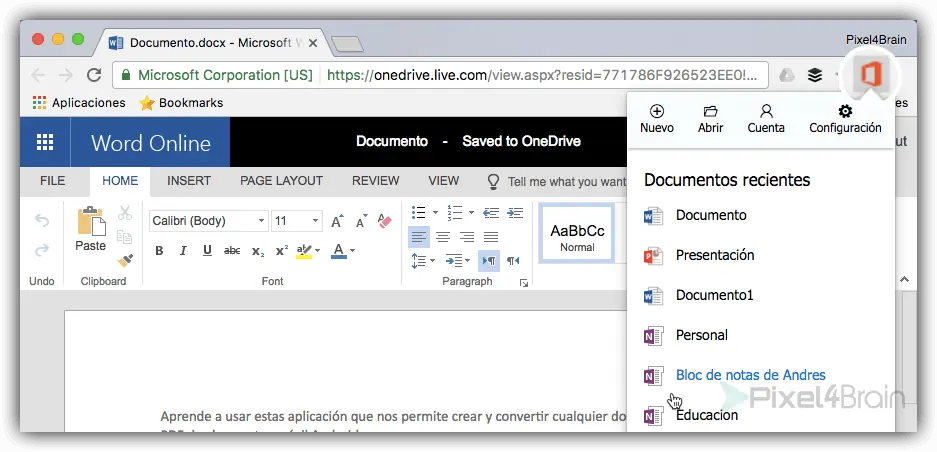
Task: Toggle right-to-left text direction
Action: click(x=513, y=261)
